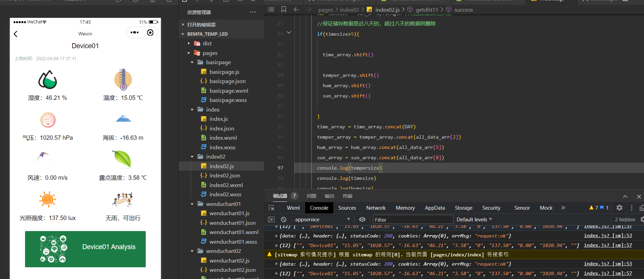The image size is (644, 279).
Task: Clear the console with the ban icon
Action: [284, 220]
